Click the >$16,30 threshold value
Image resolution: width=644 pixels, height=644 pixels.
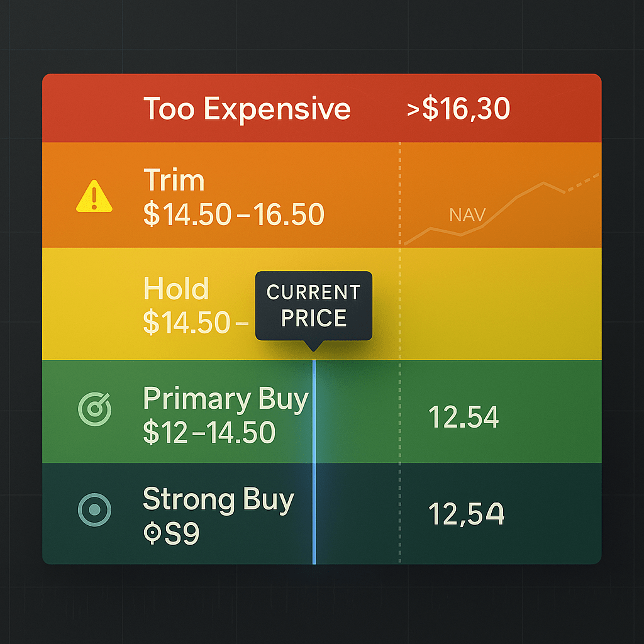tap(458, 109)
